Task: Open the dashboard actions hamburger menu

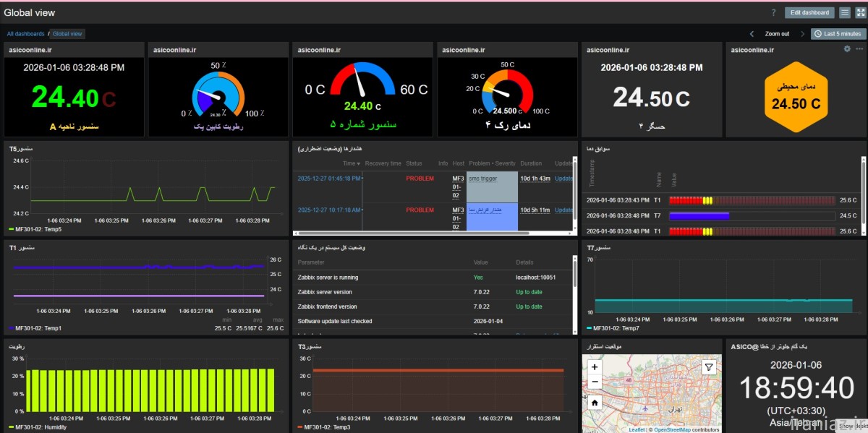Action: click(844, 12)
